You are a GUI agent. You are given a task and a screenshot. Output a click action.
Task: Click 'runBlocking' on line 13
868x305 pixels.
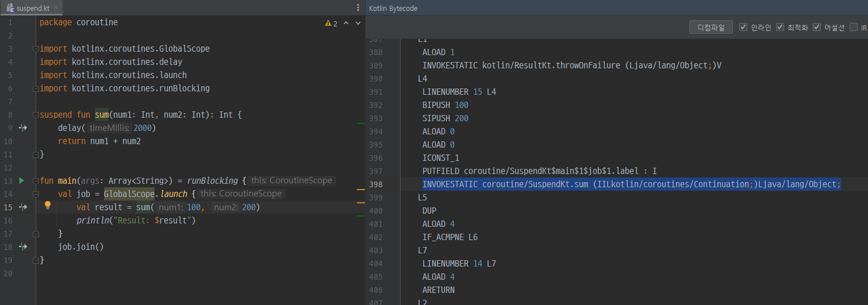point(212,181)
